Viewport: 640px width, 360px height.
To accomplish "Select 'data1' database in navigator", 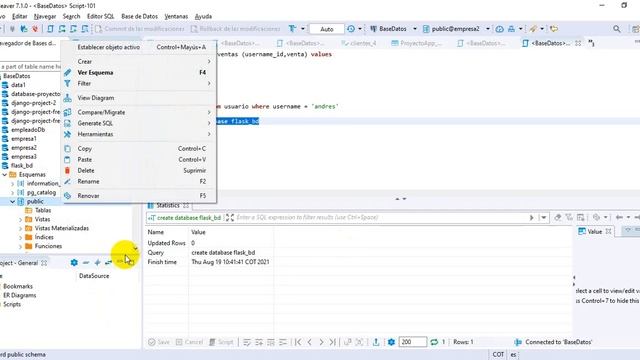I will coord(18,85).
